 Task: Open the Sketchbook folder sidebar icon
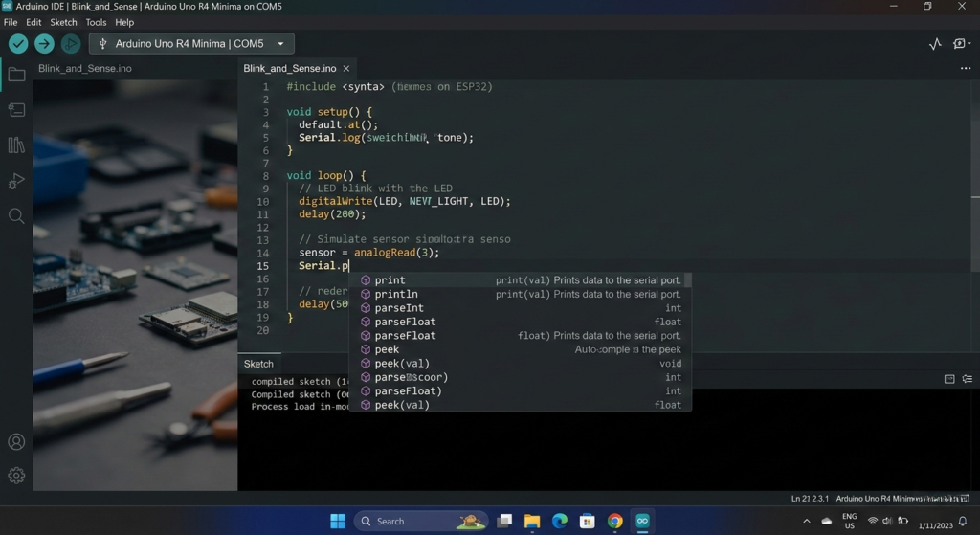16,75
